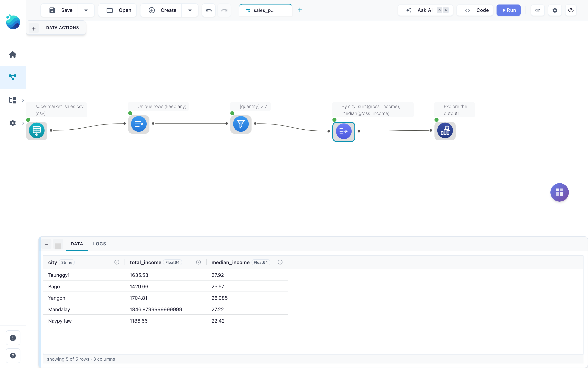Open top-right settings gear
The width and height of the screenshot is (588, 368).
[x=555, y=10]
